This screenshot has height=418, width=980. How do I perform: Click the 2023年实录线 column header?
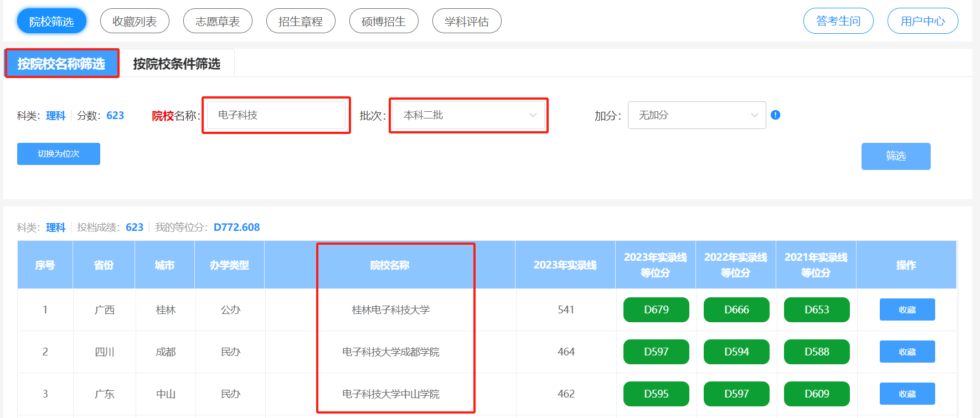tap(565, 265)
